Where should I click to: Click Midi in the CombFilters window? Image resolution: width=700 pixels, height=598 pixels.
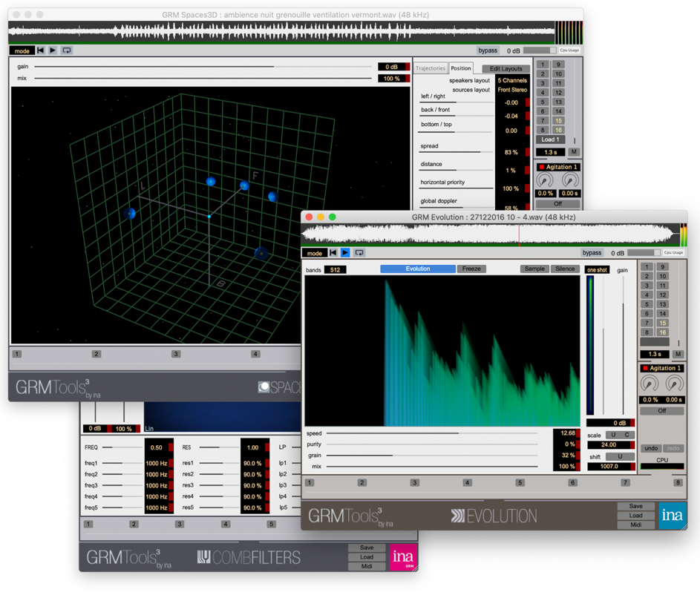[x=367, y=566]
